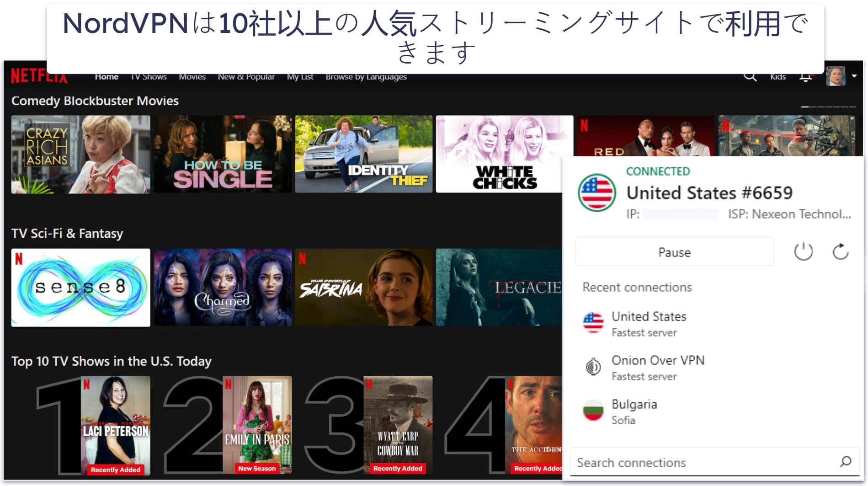The image size is (868, 486).
Task: Click Top 10 TV Shows row title
Action: (111, 361)
